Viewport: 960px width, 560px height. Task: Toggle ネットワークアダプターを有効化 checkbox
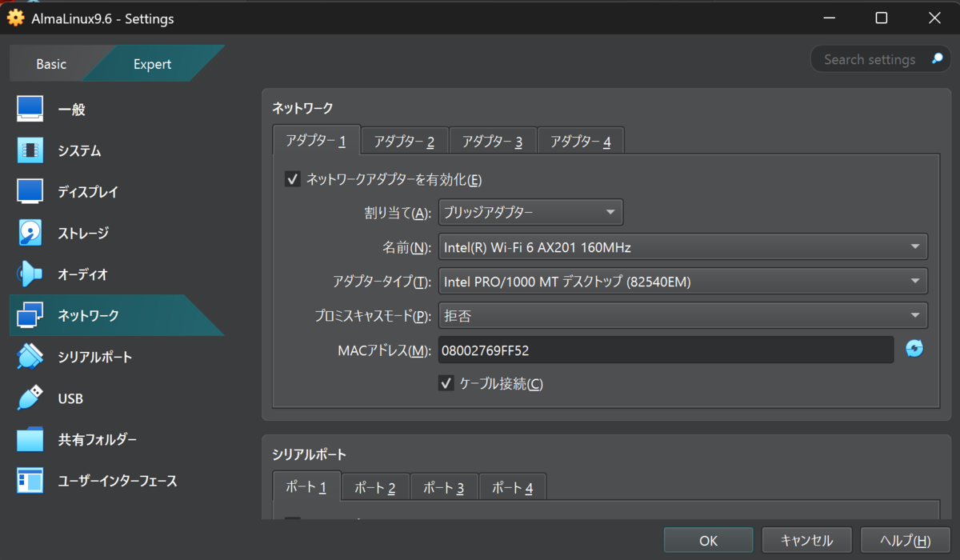[292, 179]
